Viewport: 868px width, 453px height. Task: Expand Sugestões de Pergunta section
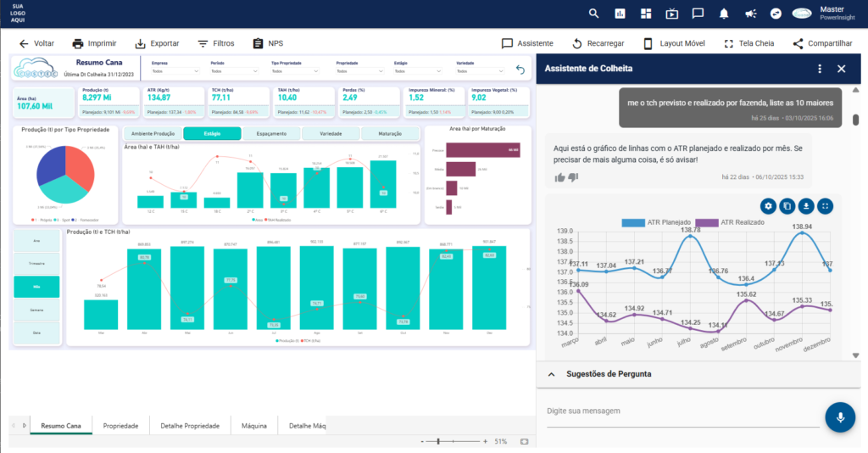[x=551, y=374]
